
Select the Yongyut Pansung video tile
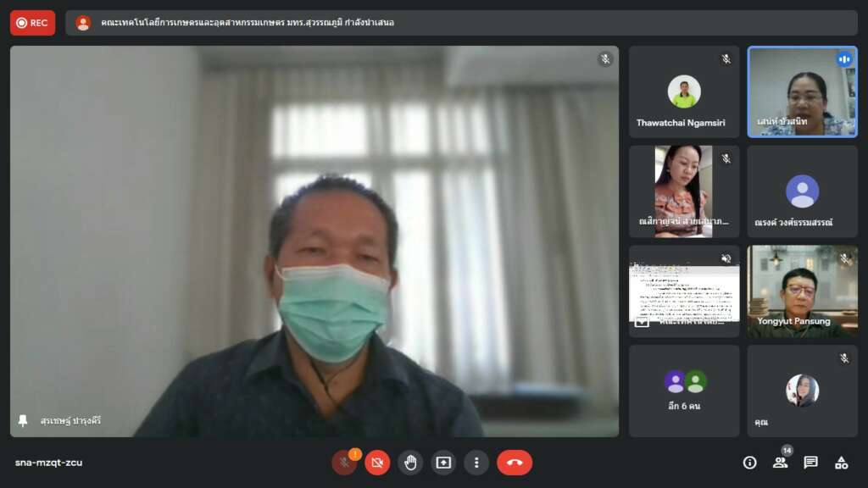[x=802, y=291]
